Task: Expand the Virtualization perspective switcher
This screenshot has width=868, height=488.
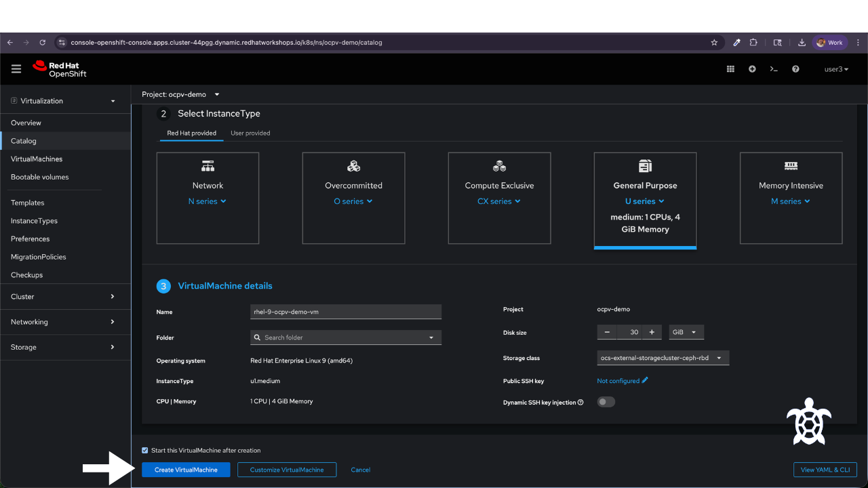Action: coord(64,101)
